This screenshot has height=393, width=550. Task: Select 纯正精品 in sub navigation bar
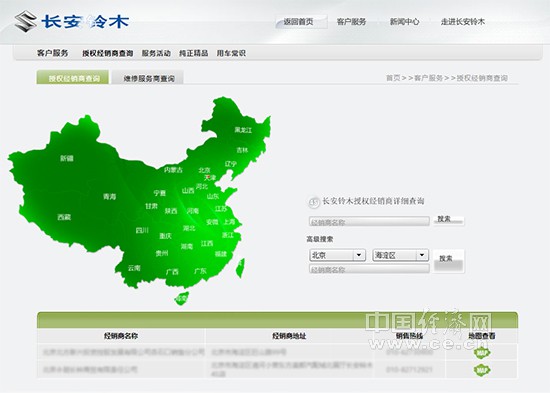[194, 53]
